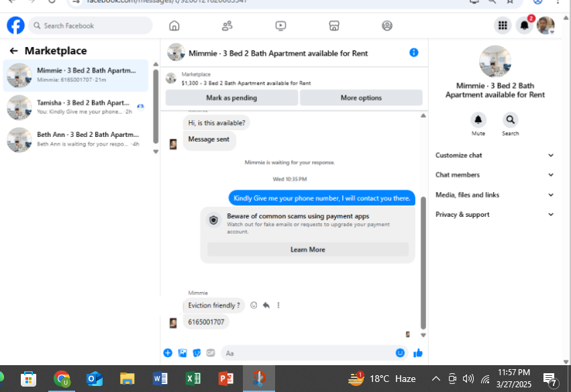Click Learn More about scams
Viewport: 571px width, 392px height.
(308, 250)
